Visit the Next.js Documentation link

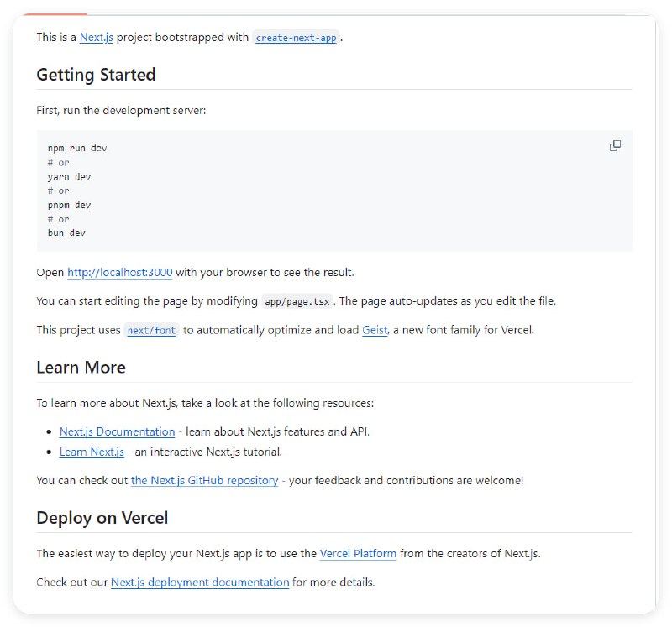[x=117, y=432]
